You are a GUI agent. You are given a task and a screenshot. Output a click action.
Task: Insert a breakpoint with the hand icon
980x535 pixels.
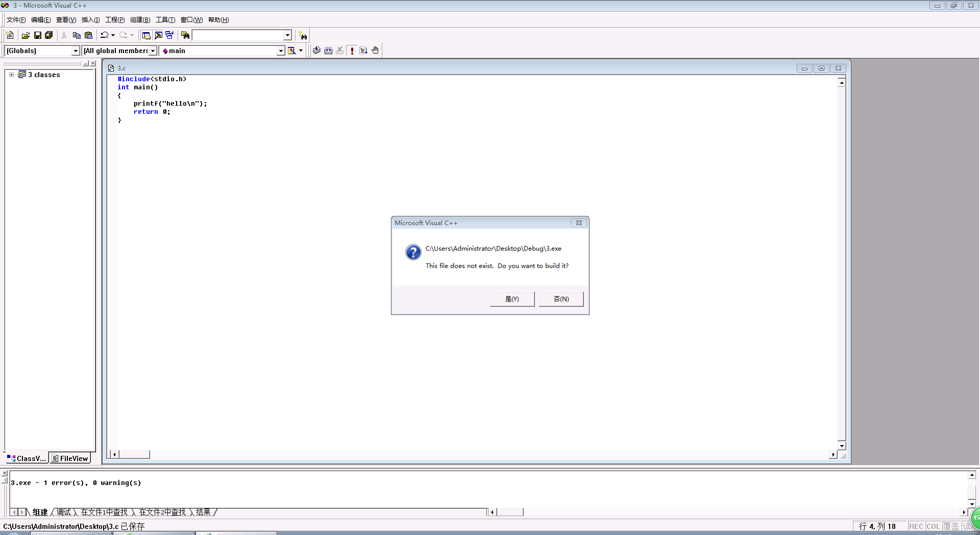click(375, 51)
